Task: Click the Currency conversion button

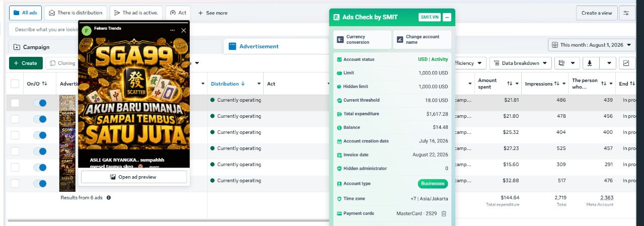Action: 362,39
